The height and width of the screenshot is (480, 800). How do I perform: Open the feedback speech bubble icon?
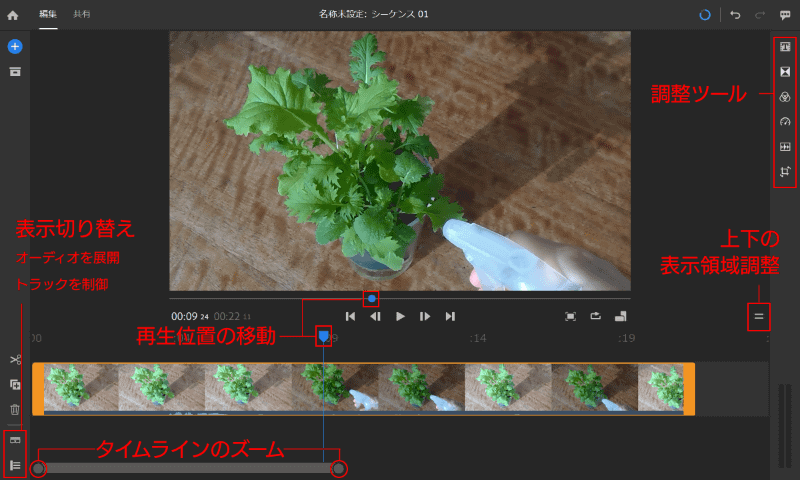point(785,15)
